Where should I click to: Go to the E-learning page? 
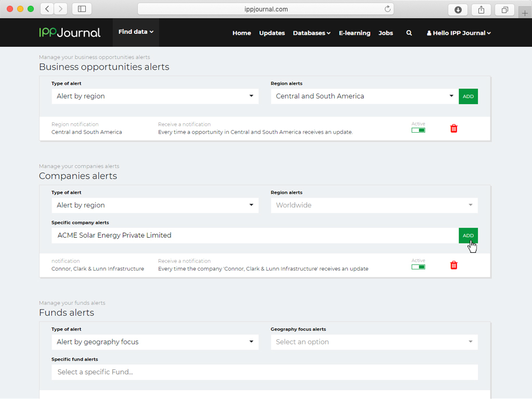(x=354, y=33)
